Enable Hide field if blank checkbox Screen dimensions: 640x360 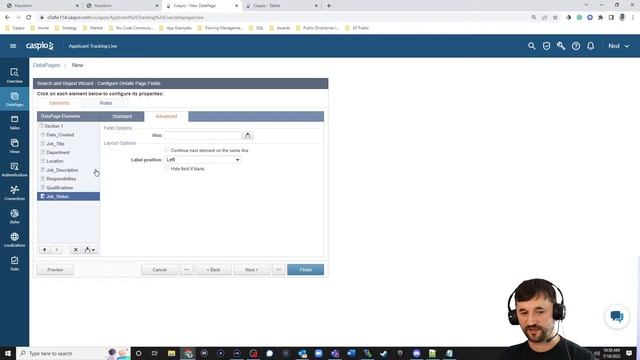tap(167, 169)
